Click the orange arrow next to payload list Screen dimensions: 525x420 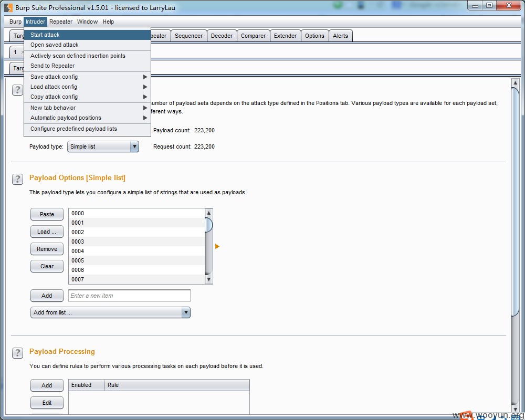point(217,246)
